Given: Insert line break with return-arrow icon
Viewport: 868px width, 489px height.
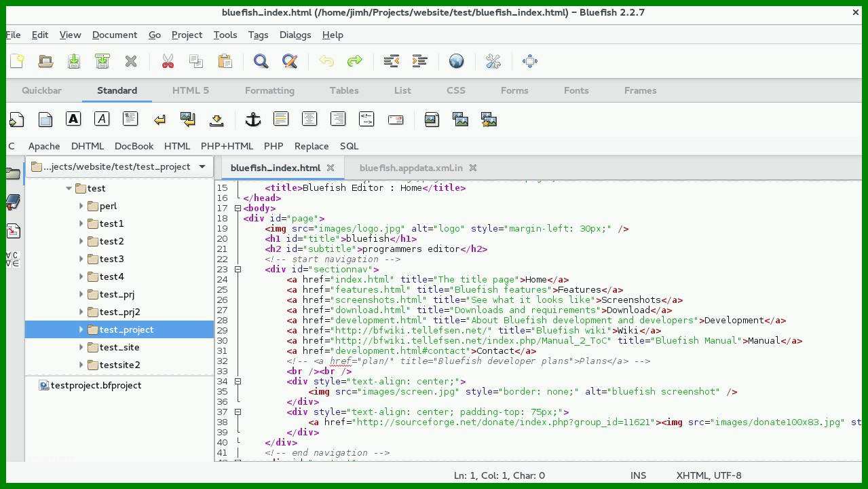Looking at the screenshot, I should 159,120.
